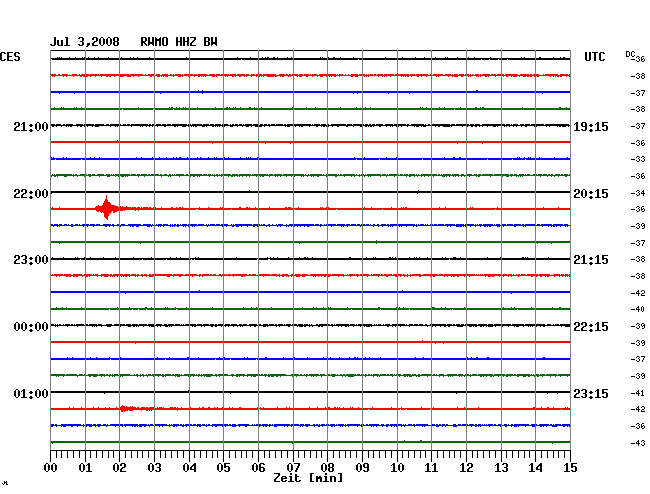The width and height of the screenshot is (650, 494).
Task: Click the UTC time label "23:15"
Action: 591,393
